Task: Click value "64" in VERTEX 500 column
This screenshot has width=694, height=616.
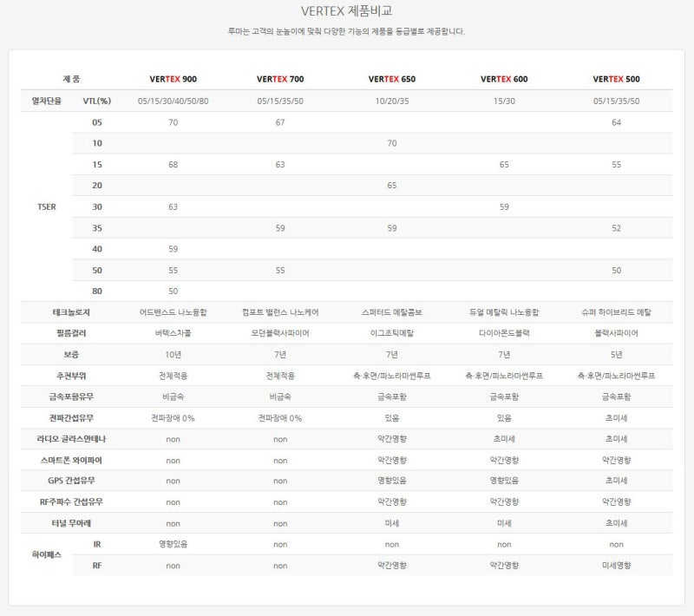Action: click(x=616, y=122)
